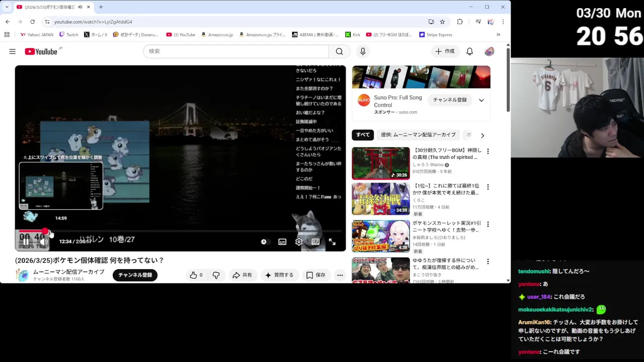This screenshot has width=644, height=362.
Task: Open YouTube notifications bell
Action: coord(469,51)
